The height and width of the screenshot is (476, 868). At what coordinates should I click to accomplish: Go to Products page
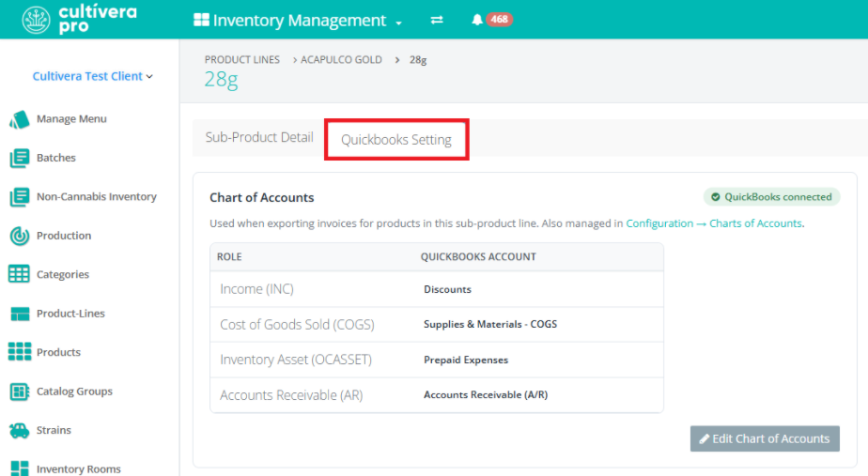coord(58,352)
